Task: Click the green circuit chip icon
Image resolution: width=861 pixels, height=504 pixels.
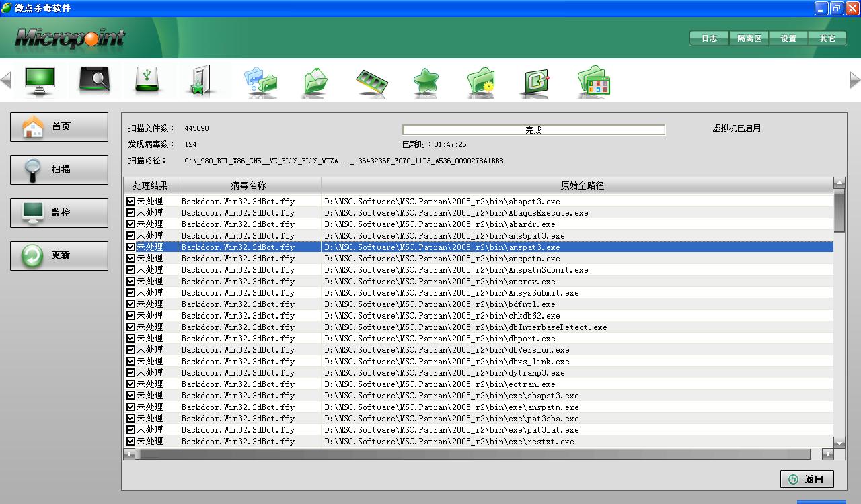Action: 537,82
